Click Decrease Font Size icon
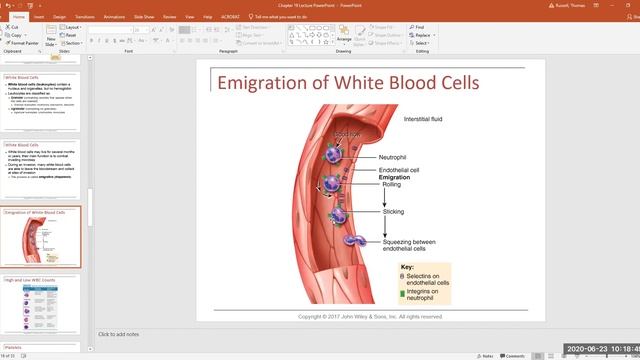Screen dimensions: 640x360 click(x=161, y=30)
